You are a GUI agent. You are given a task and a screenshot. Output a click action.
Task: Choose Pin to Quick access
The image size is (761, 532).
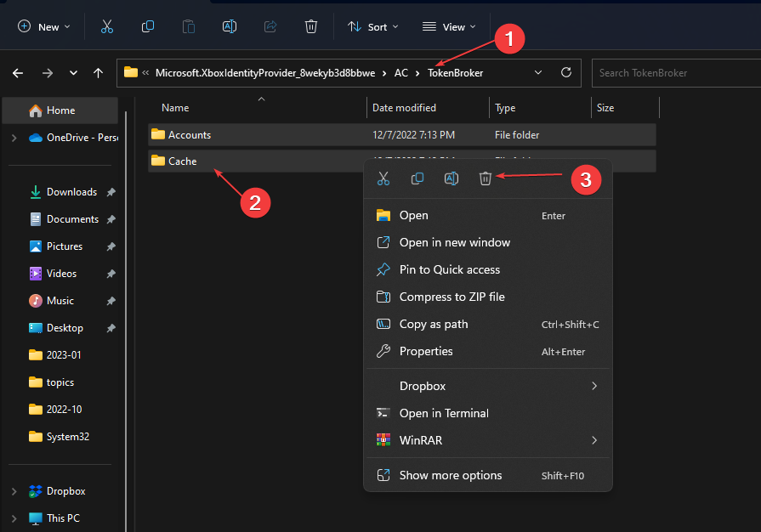pos(488,269)
